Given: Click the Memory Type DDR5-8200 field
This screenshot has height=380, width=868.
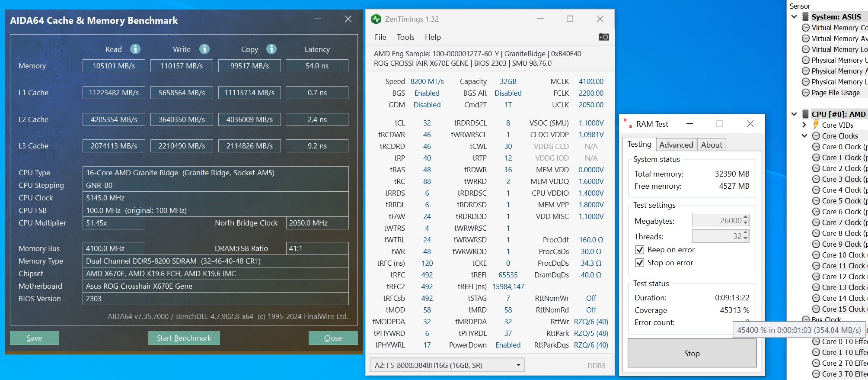Looking at the screenshot, I should tap(215, 261).
